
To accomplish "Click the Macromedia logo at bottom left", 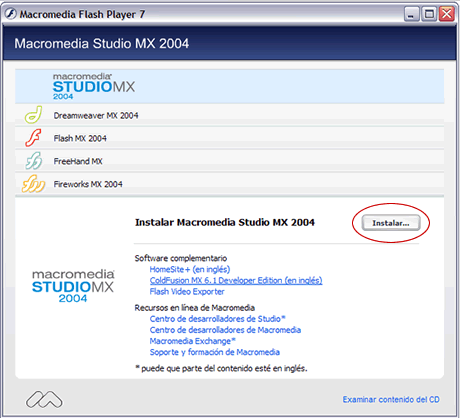I will click(x=44, y=399).
